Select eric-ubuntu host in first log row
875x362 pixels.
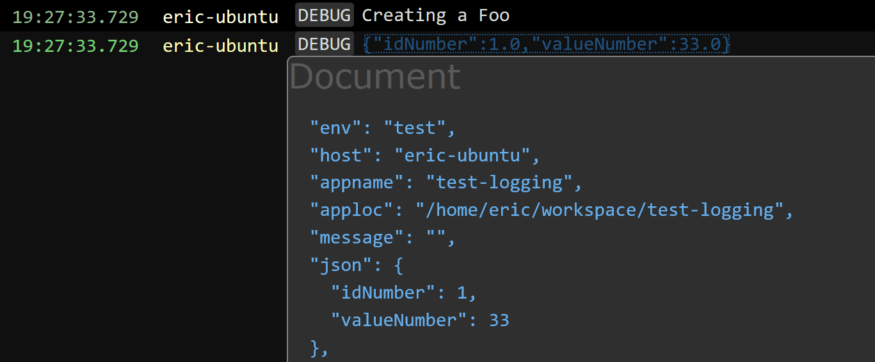click(220, 17)
